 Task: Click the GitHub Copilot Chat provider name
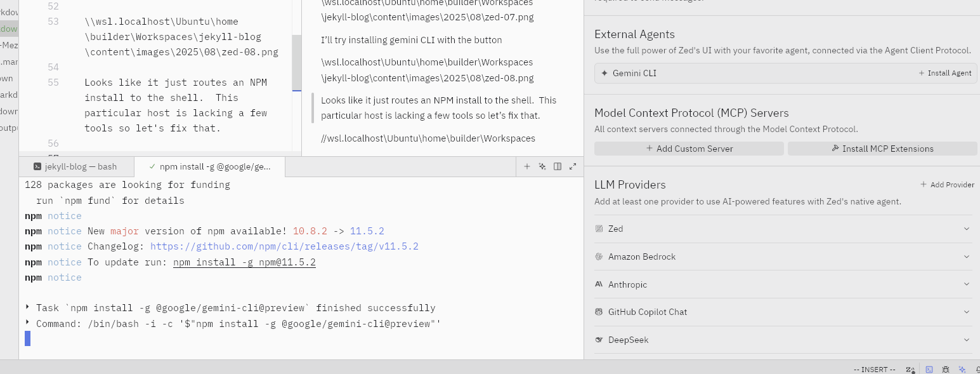tap(648, 312)
